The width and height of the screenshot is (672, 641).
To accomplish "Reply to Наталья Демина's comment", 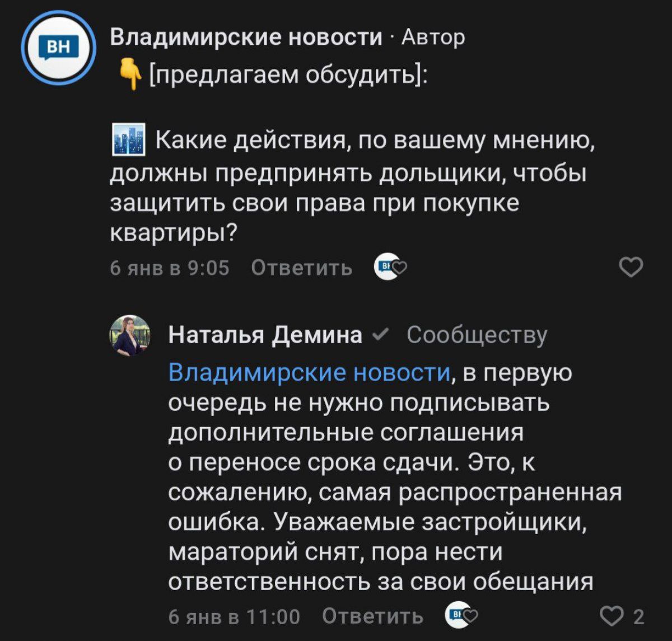I will (374, 616).
